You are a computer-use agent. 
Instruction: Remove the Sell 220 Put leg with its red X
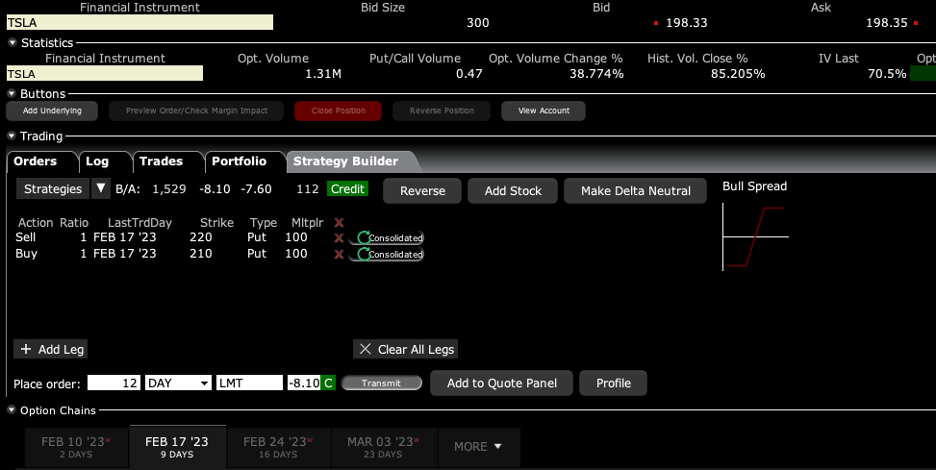[x=338, y=238]
